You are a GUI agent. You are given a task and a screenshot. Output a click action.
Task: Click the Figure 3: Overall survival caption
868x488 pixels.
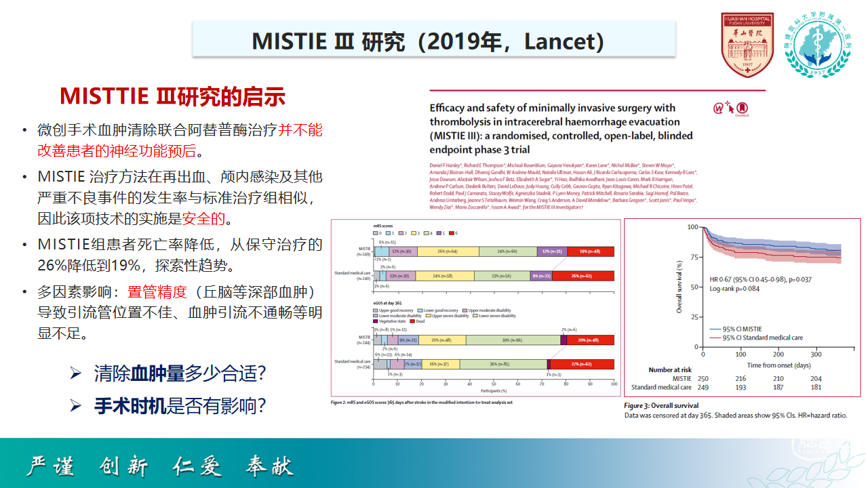tap(663, 405)
